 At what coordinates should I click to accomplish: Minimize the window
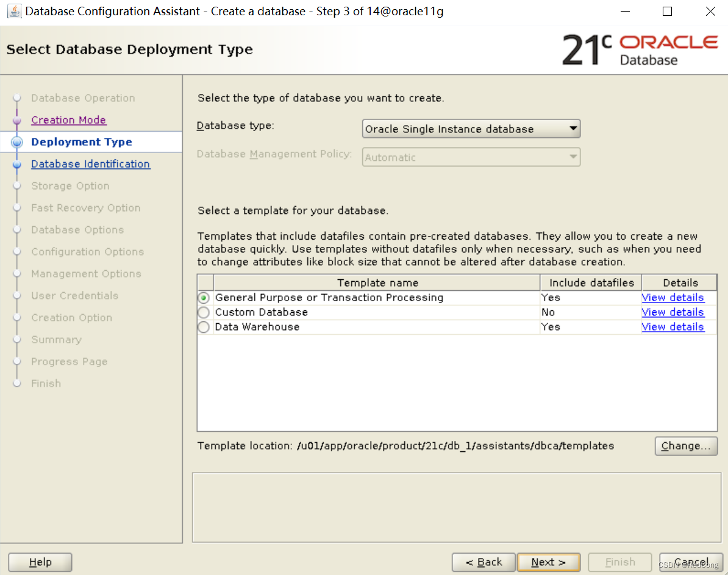pos(626,11)
